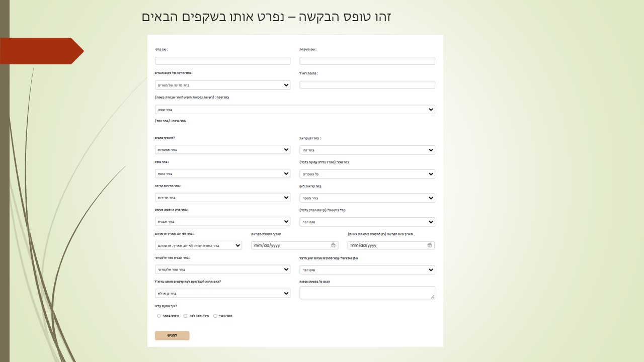Select the 'חיפוש באתר' radio option
This screenshot has width=644, height=362.
[159, 316]
